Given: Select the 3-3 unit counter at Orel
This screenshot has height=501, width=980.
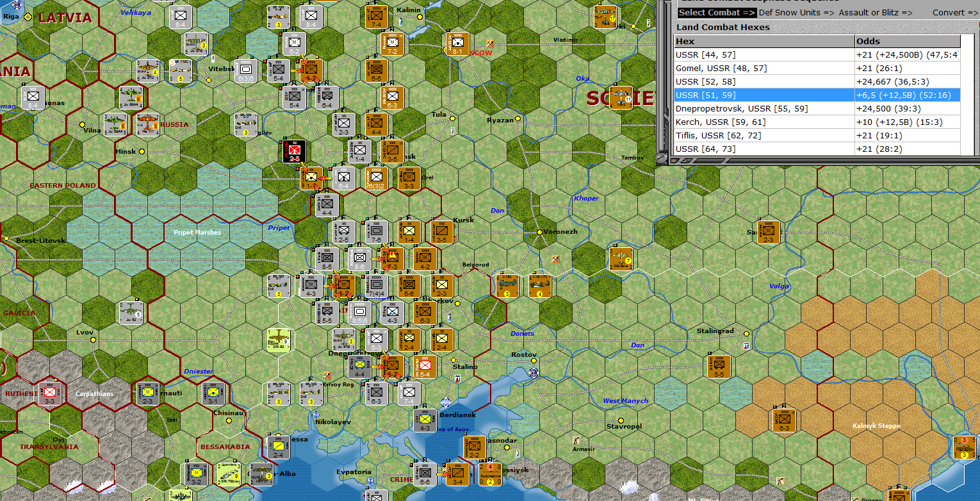Looking at the screenshot, I should (x=407, y=178).
